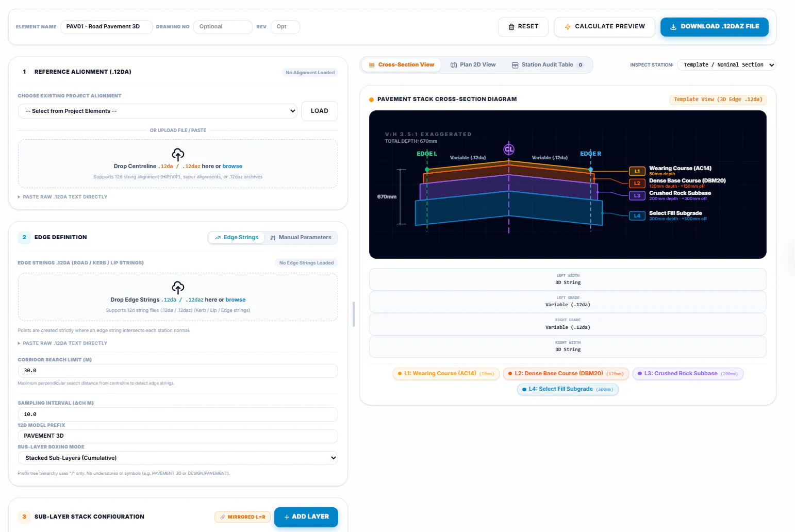Click the Reset button

[x=523, y=27]
